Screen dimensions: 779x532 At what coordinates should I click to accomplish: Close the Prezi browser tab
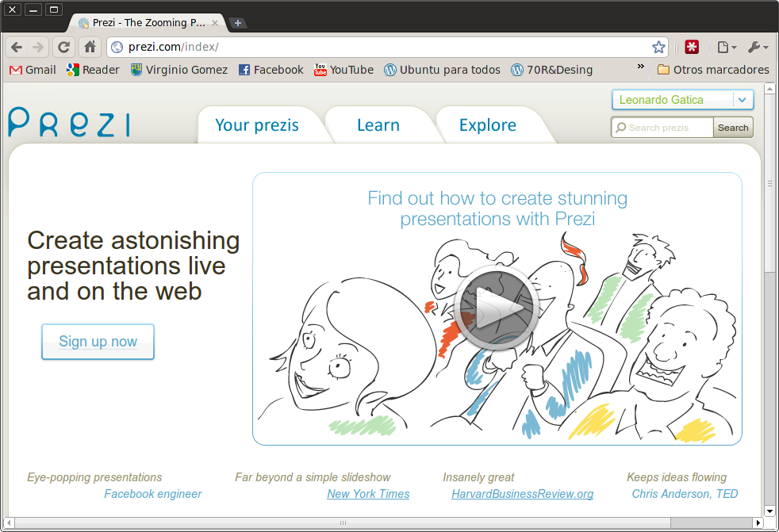click(215, 23)
